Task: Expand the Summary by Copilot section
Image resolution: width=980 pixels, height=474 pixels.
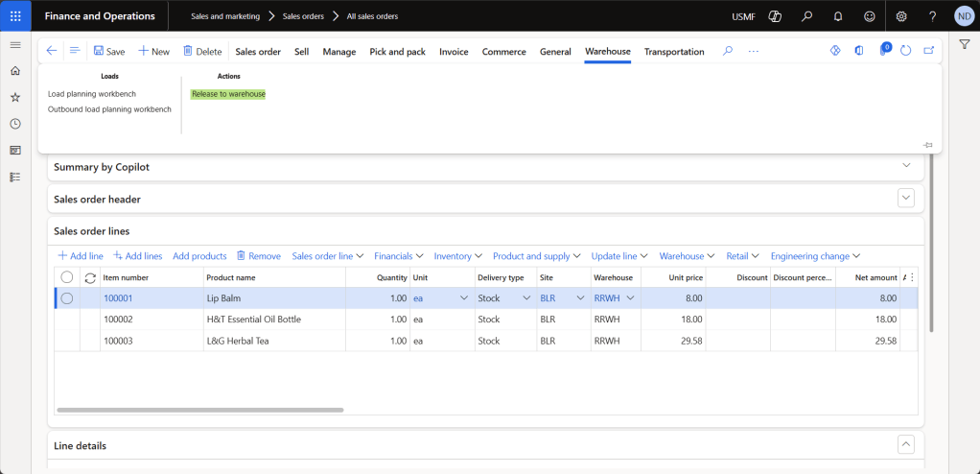Action: pos(906,166)
